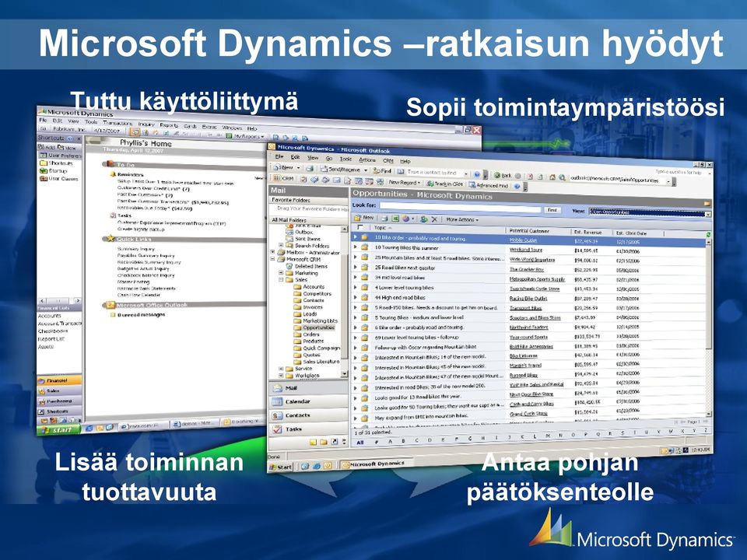Image resolution: width=747 pixels, height=560 pixels.
Task: Click the New opportunity button in grid toolbar
Action: (x=364, y=218)
